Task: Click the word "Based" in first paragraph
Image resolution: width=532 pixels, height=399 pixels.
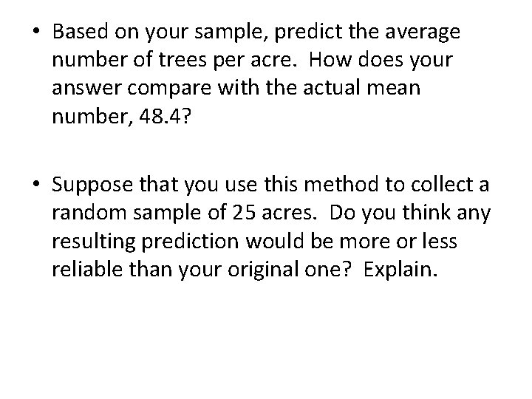Action: click(x=80, y=31)
